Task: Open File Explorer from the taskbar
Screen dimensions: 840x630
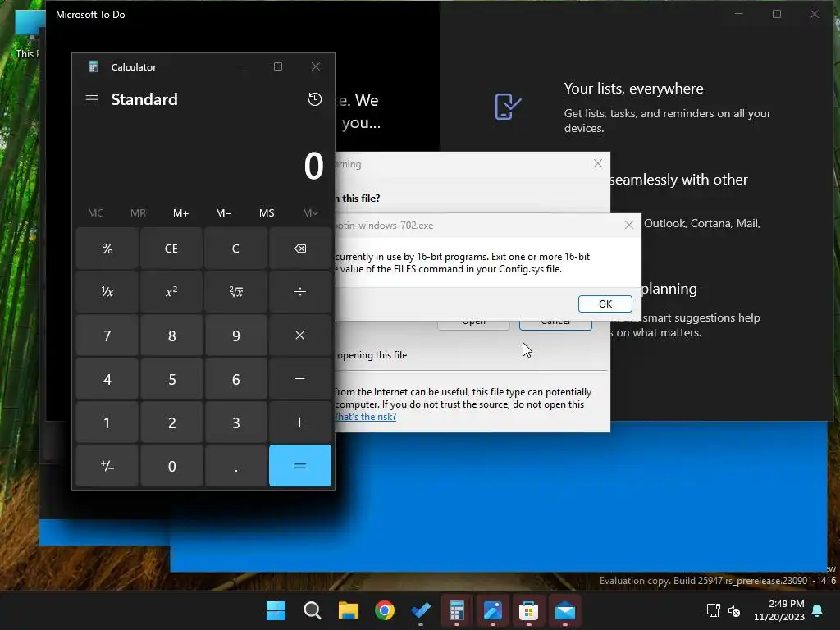Action: point(348,610)
